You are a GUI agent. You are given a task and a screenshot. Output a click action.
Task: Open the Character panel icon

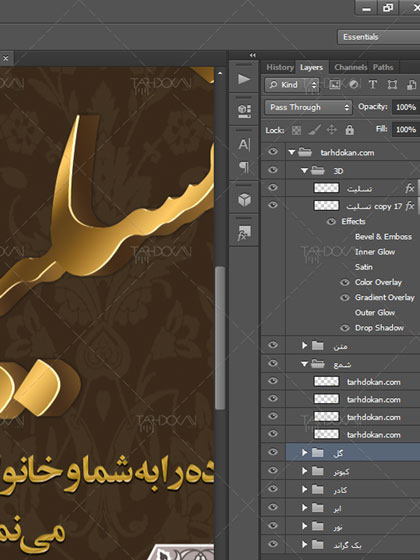coord(244,145)
